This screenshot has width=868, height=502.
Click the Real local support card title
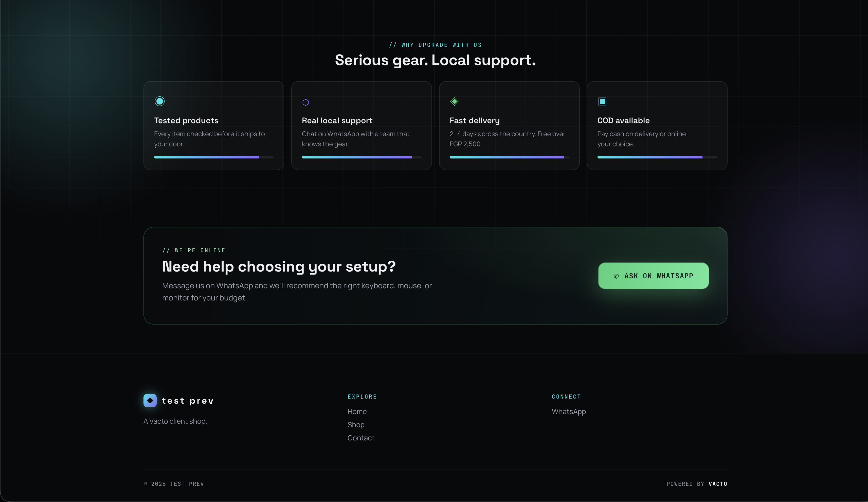tap(337, 121)
